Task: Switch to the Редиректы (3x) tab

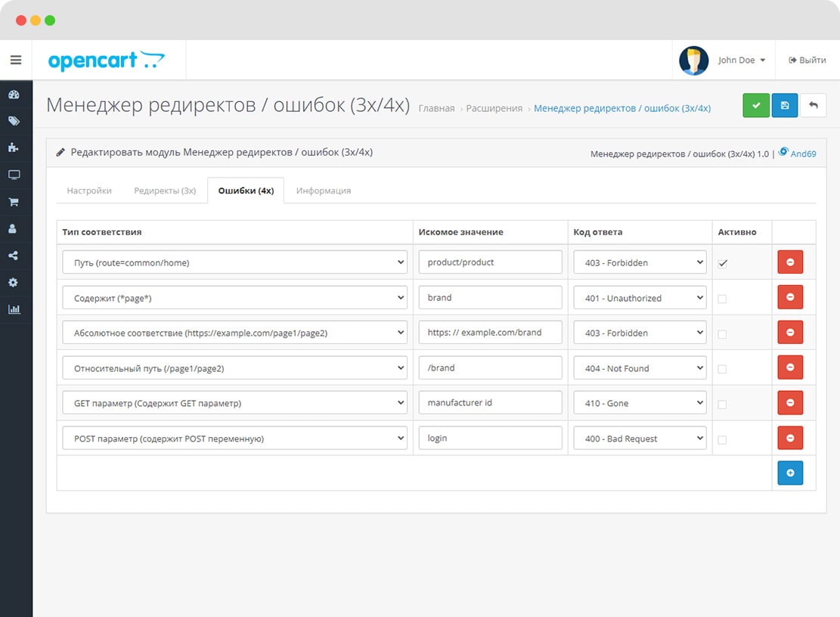Action: (x=165, y=191)
